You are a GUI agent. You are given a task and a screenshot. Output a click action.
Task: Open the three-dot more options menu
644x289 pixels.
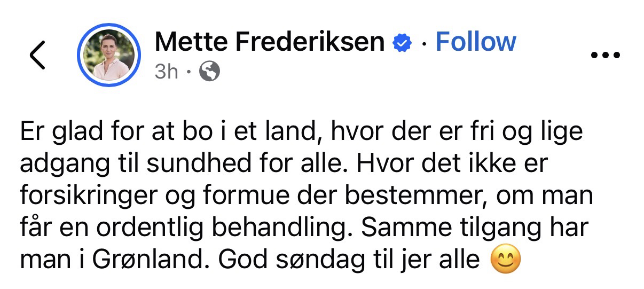[x=606, y=56]
